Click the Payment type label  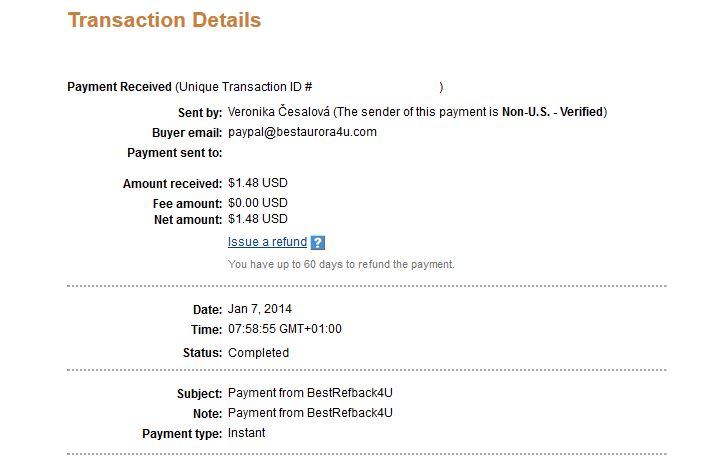click(x=182, y=434)
